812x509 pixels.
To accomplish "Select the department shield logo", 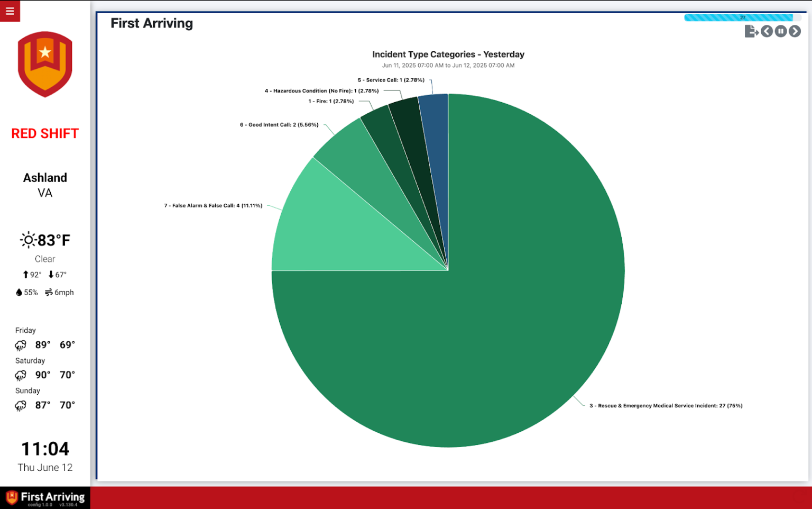I will coord(45,65).
